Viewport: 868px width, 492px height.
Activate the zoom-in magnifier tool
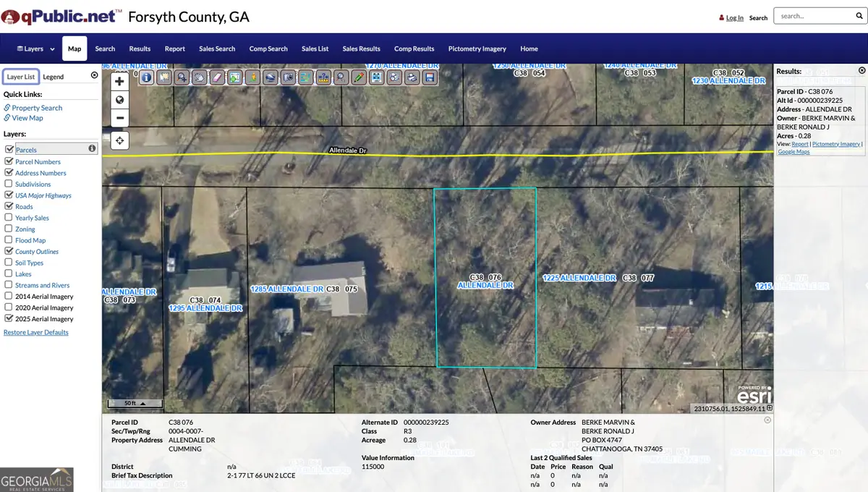(x=182, y=77)
